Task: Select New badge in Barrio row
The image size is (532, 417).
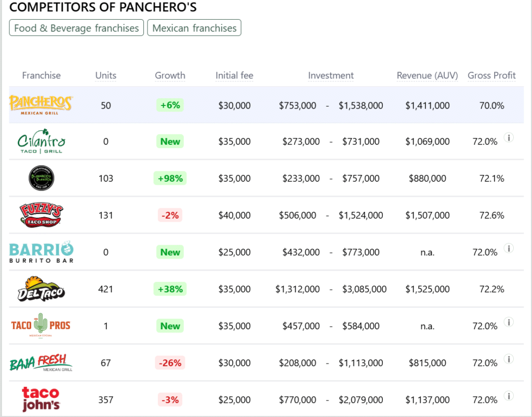Action: [170, 252]
